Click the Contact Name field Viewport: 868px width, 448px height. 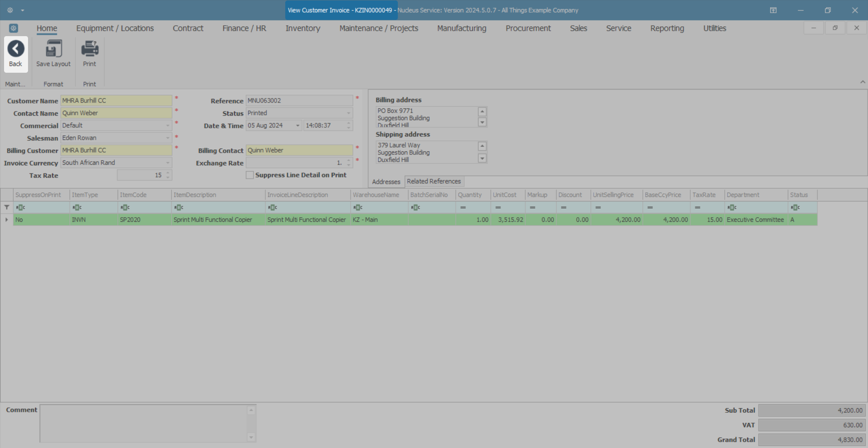click(116, 113)
